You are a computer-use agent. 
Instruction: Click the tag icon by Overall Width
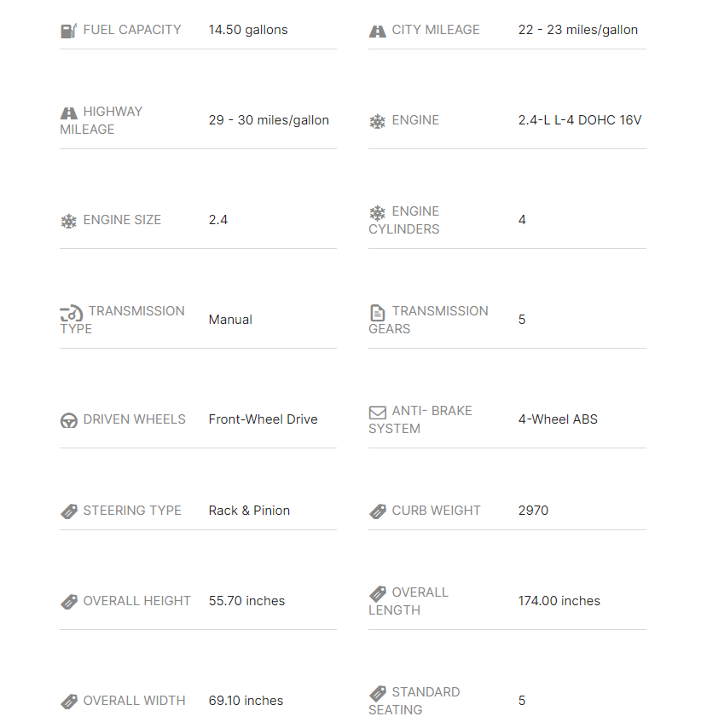(x=69, y=702)
